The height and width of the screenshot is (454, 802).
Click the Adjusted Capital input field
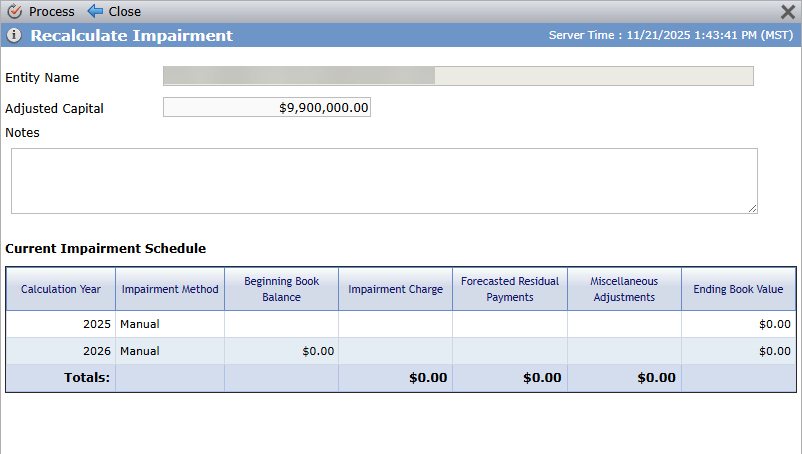(267, 107)
